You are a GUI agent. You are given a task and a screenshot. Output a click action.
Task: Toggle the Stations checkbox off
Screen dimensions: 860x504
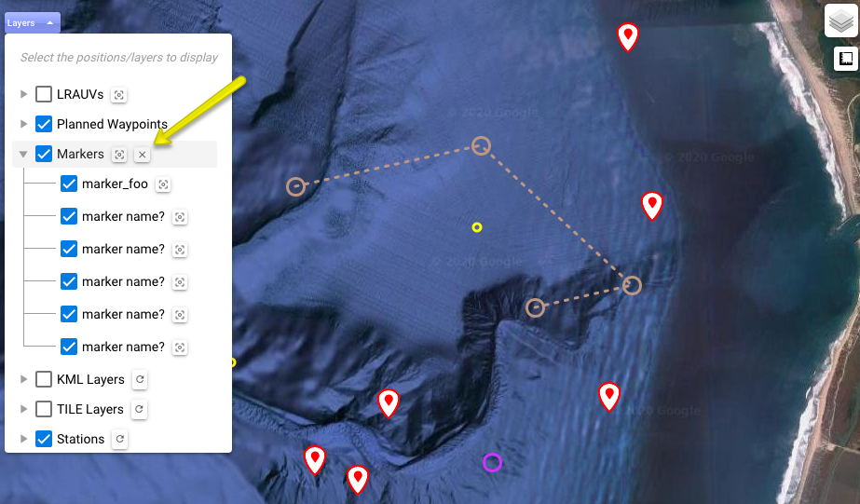coord(44,439)
